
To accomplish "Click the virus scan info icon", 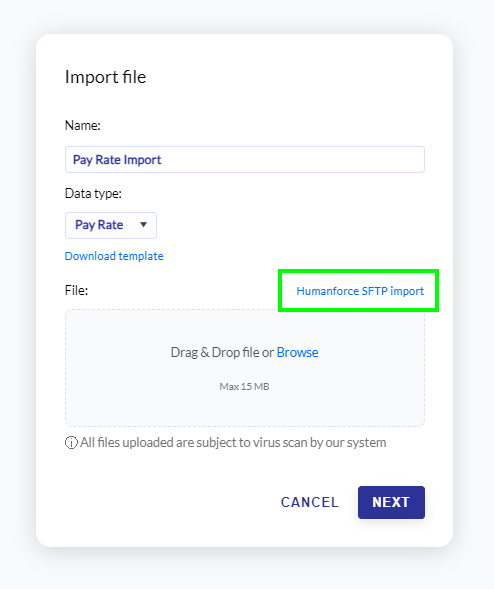I will coord(71,443).
